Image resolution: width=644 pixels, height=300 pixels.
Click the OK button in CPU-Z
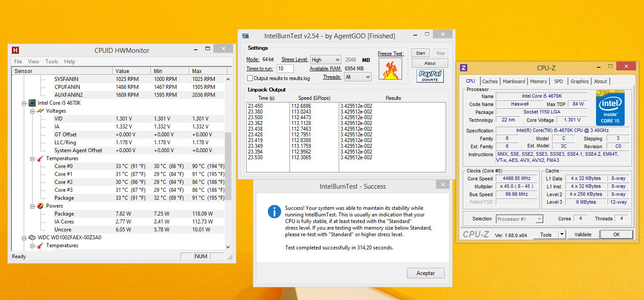click(616, 234)
